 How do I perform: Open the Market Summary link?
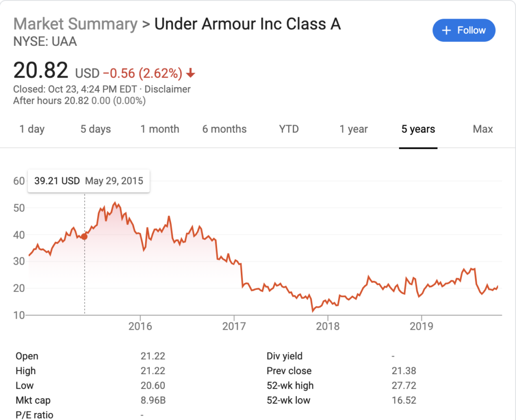75,24
